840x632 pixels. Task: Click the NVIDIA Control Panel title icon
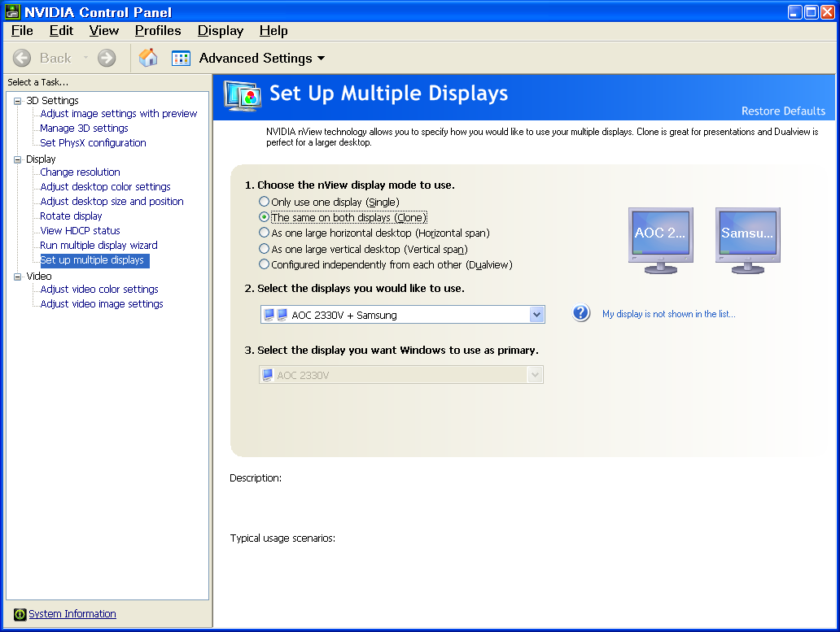pos(13,11)
